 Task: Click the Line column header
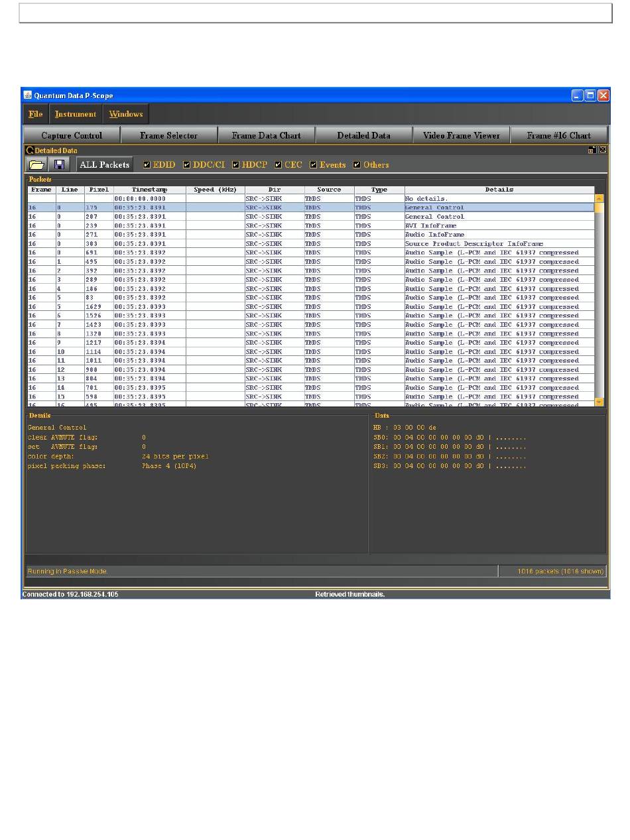coord(70,190)
